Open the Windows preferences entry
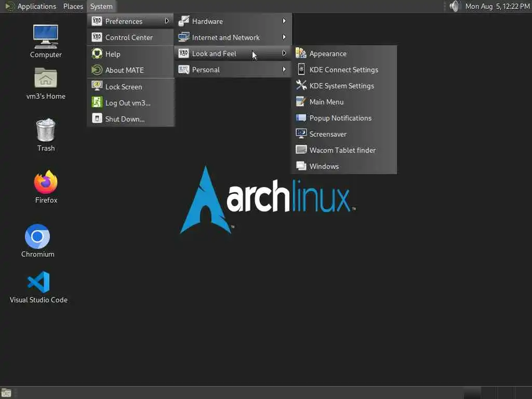 click(344, 166)
